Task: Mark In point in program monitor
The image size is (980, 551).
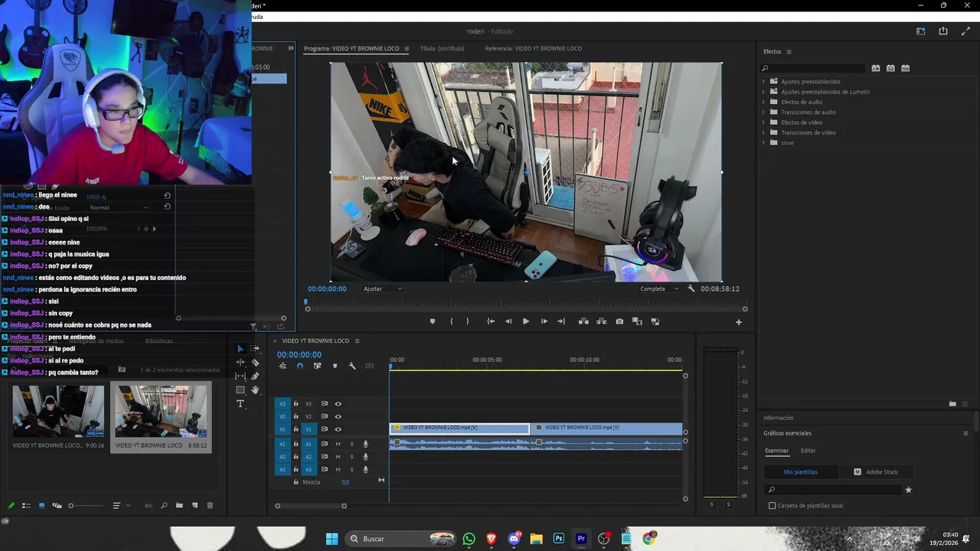Action: pos(451,321)
